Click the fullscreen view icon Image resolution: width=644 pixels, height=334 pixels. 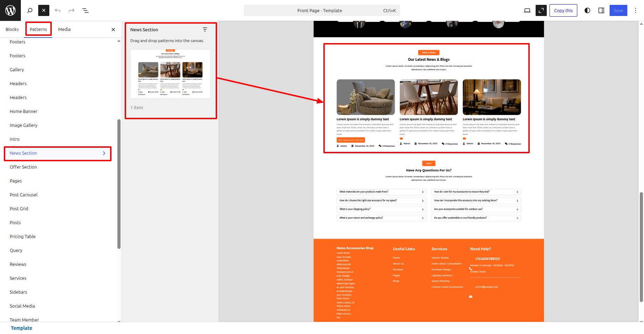coord(541,10)
